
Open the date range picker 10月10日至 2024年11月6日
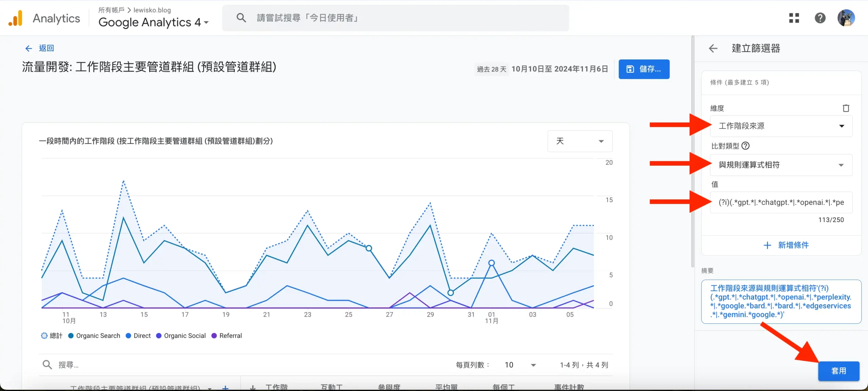click(559, 69)
